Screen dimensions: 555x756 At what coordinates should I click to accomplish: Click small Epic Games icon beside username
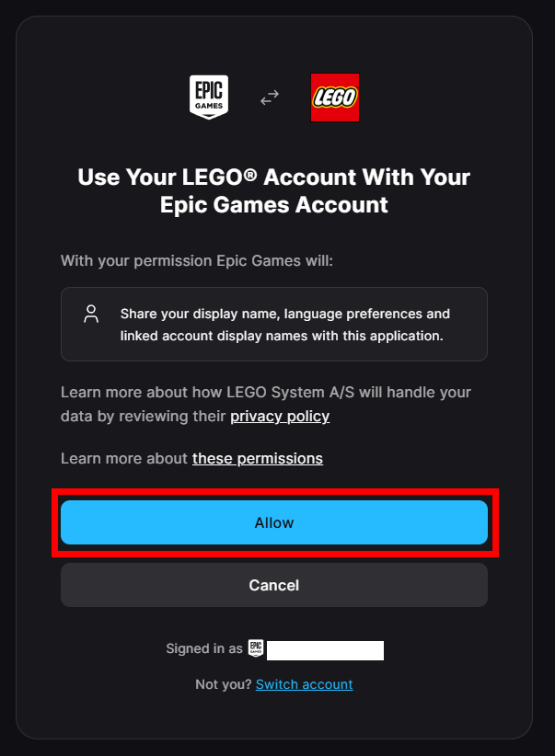(256, 649)
